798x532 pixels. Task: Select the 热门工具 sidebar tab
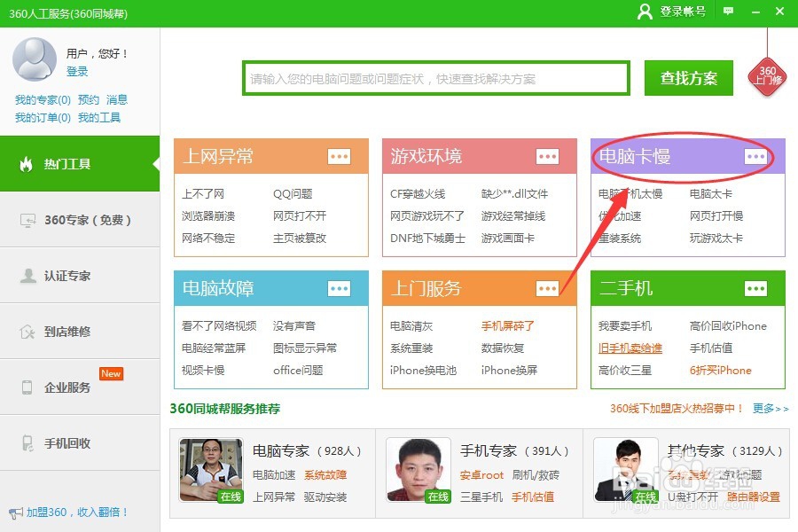(x=80, y=164)
